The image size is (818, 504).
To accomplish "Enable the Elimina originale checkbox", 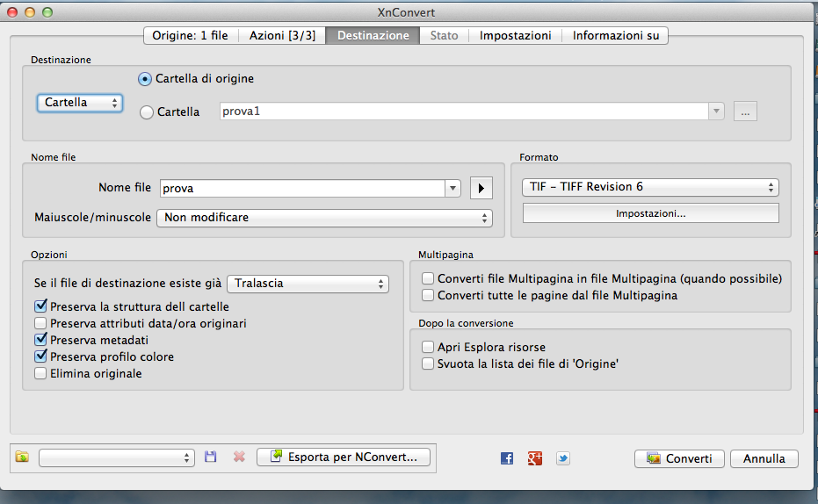I will [x=40, y=373].
